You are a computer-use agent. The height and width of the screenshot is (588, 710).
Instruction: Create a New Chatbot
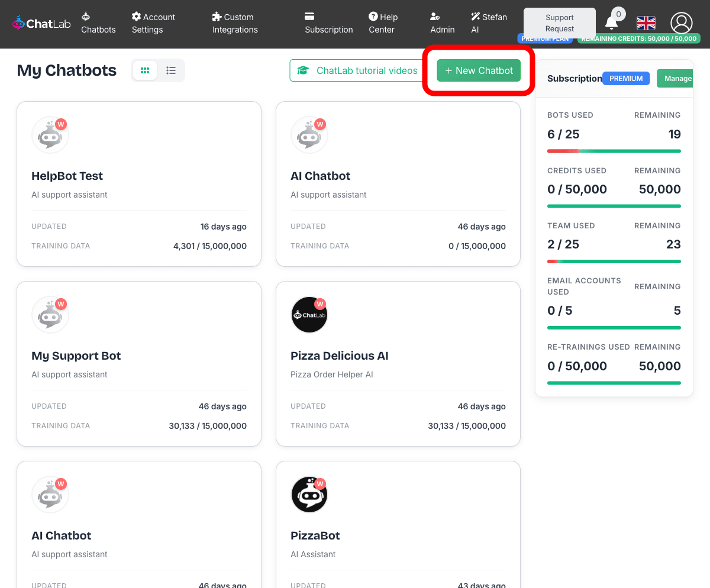coord(479,70)
